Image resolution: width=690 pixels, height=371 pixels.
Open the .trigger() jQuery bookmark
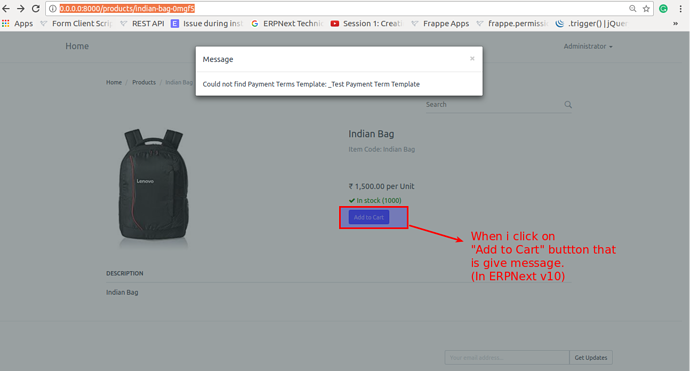pos(591,23)
